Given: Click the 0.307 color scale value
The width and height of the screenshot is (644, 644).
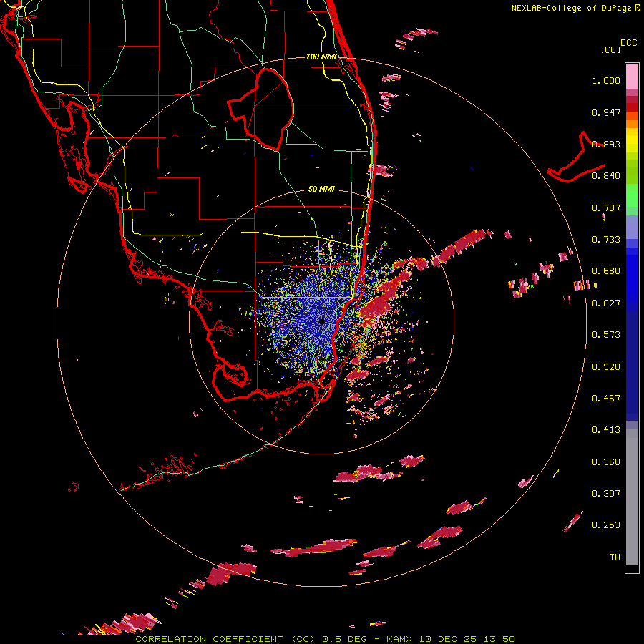Looking at the screenshot, I should (x=606, y=494).
